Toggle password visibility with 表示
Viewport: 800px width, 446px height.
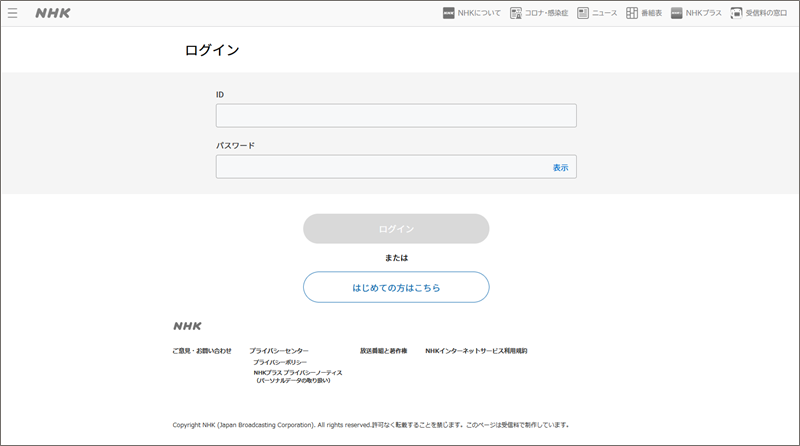click(x=560, y=168)
